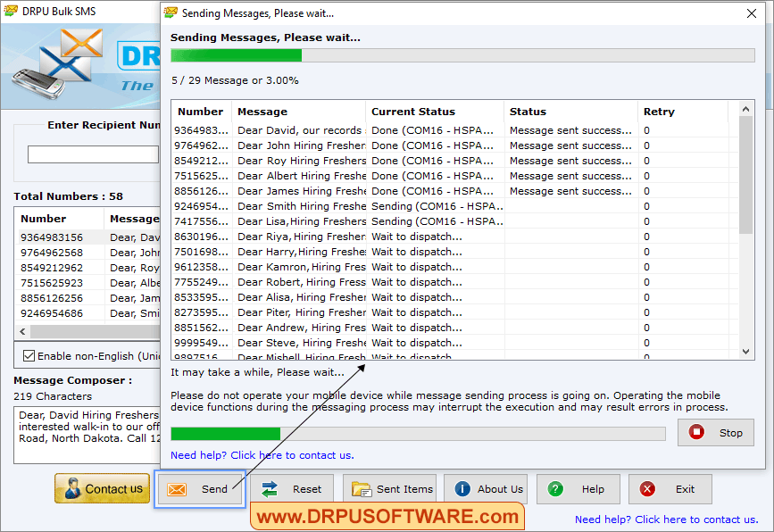Viewport: 774px width, 532px height.
Task: Select the 'Dear James Hiring Freshe' message cell
Action: click(x=300, y=191)
